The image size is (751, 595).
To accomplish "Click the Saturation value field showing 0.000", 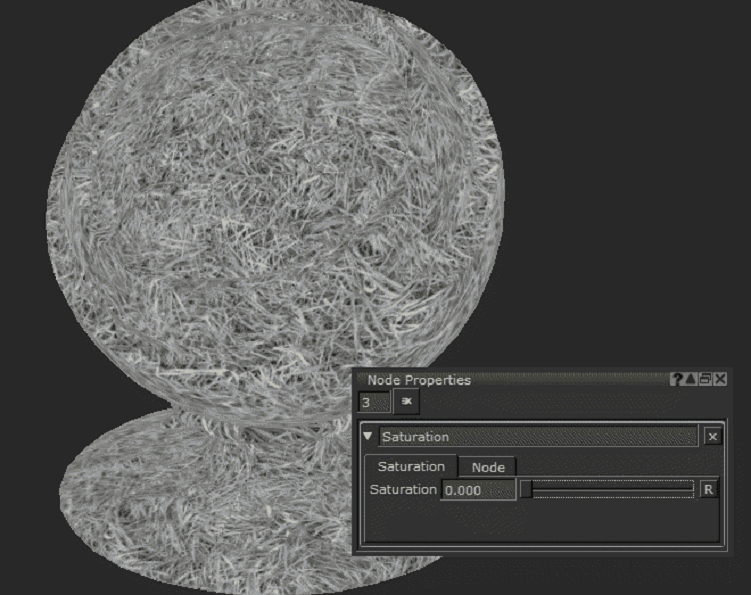I will (478, 490).
